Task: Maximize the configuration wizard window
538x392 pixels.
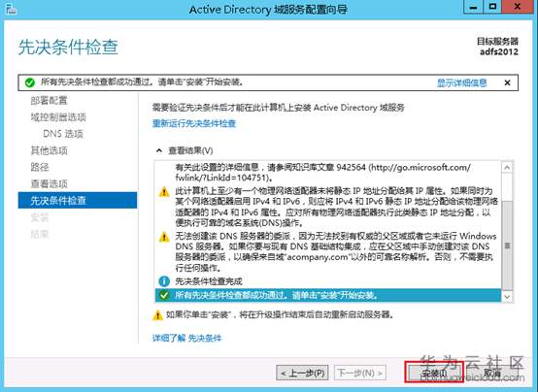Action: 492,7
